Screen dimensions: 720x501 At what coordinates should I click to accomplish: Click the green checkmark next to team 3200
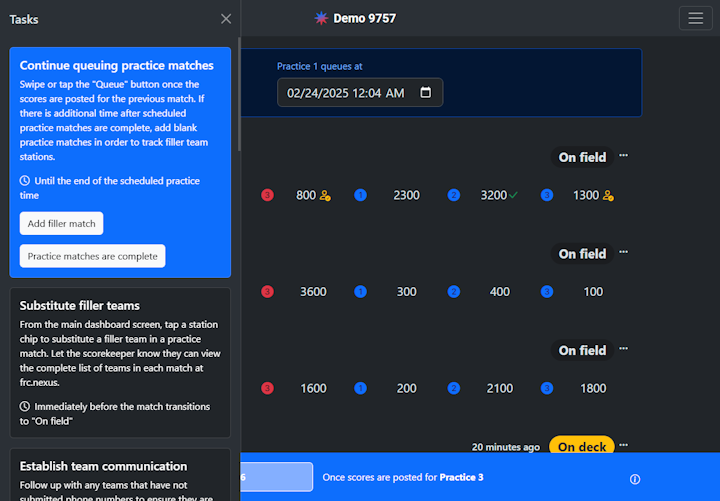tap(514, 195)
